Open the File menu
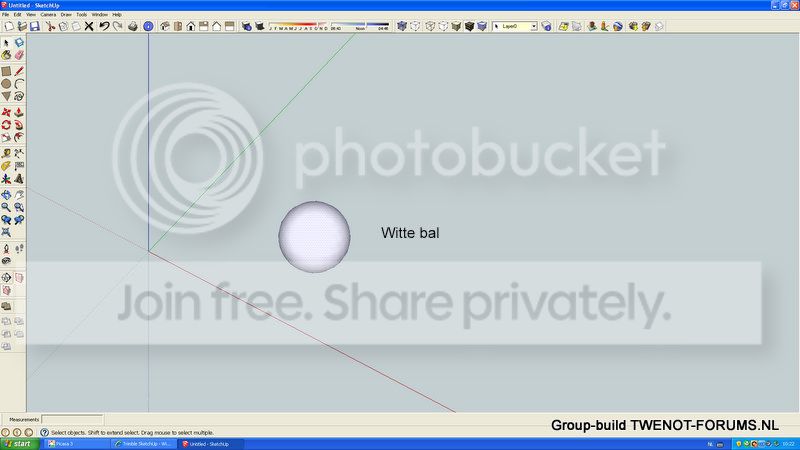Image resolution: width=800 pixels, height=450 pixels. coord(6,15)
